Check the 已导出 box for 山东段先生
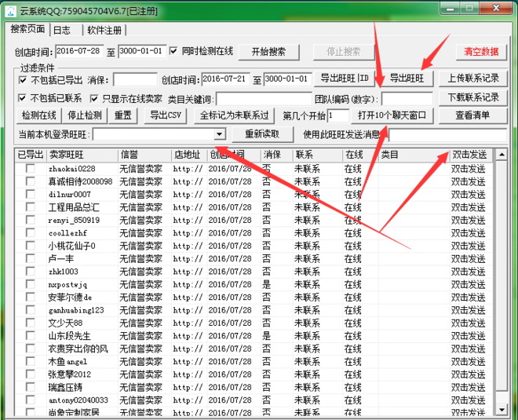The height and width of the screenshot is (420, 518). click(x=31, y=336)
